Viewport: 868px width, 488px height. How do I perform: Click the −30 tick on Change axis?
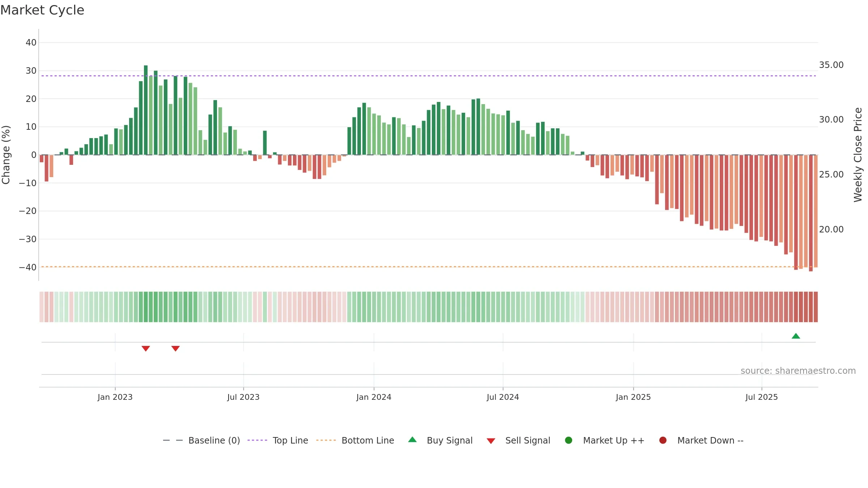click(x=28, y=239)
